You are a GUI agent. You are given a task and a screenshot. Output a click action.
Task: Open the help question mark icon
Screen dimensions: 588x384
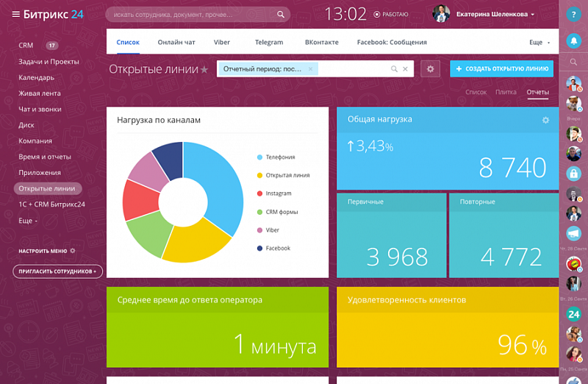pos(573,13)
